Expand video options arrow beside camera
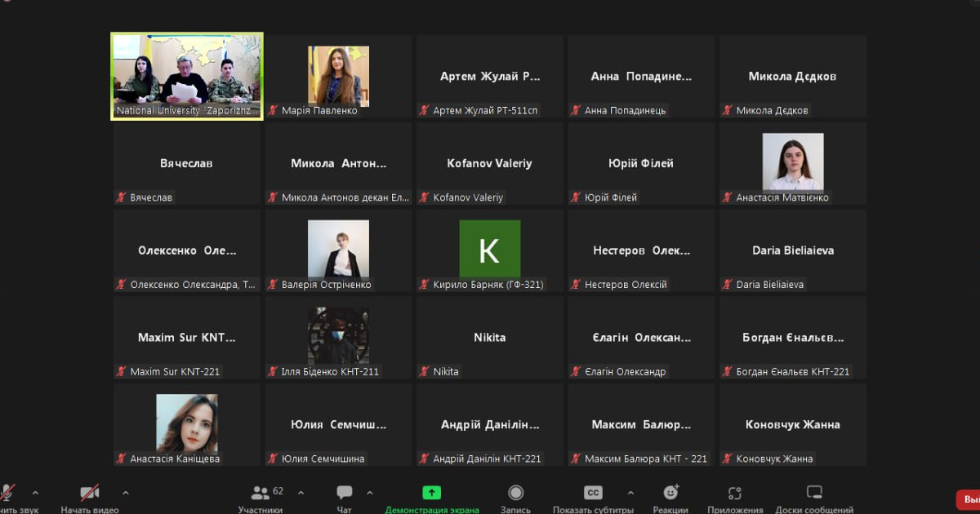This screenshot has height=514, width=980. pos(125,493)
